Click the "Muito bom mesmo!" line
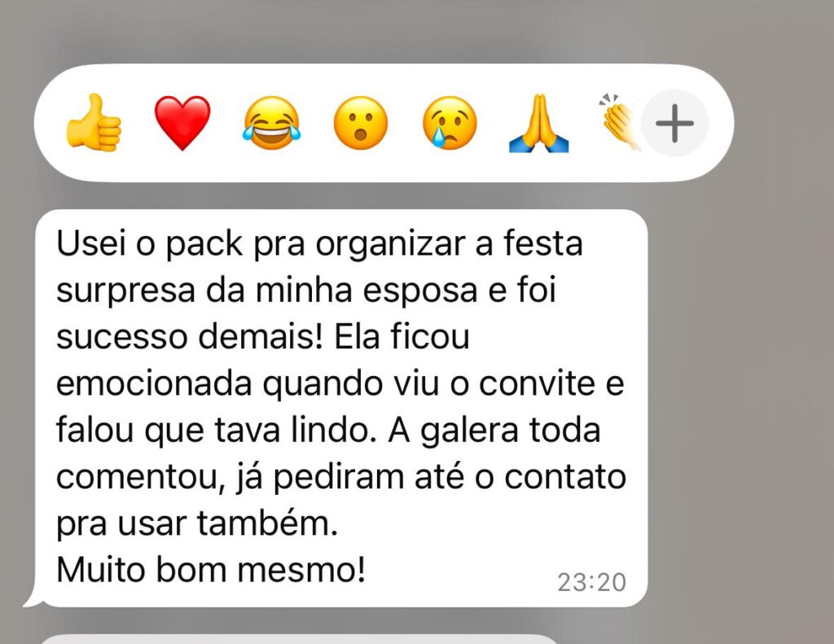Viewport: 834px width, 644px height. pyautogui.click(x=211, y=570)
